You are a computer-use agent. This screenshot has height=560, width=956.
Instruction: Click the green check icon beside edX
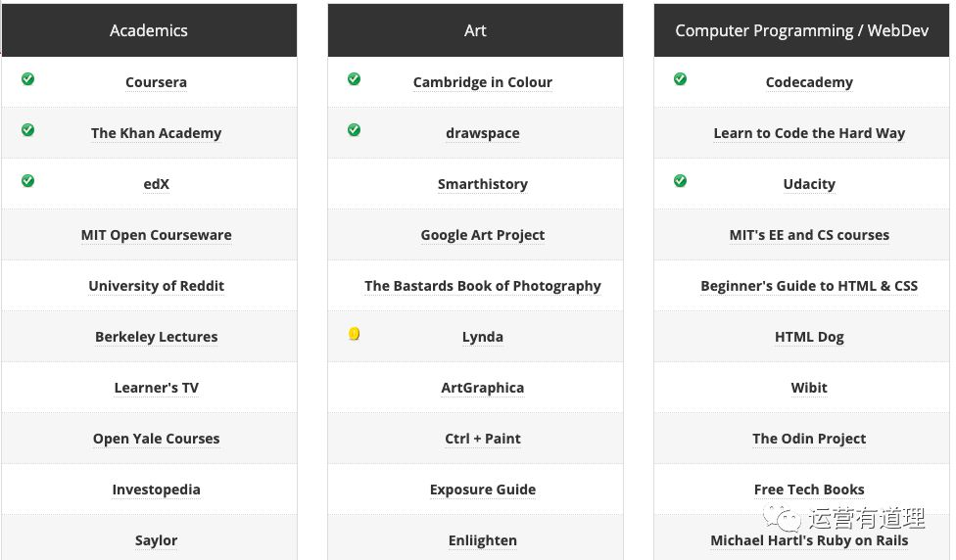pyautogui.click(x=28, y=181)
